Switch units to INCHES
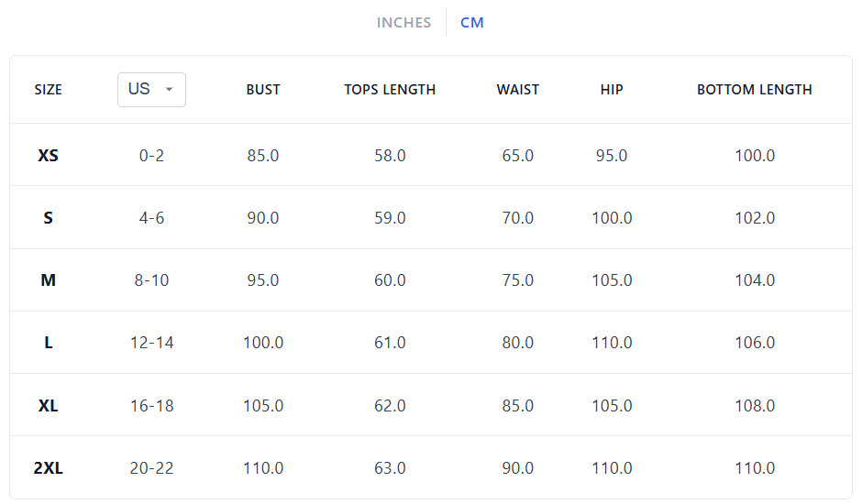Viewport: 862px width, 504px height. 403,23
